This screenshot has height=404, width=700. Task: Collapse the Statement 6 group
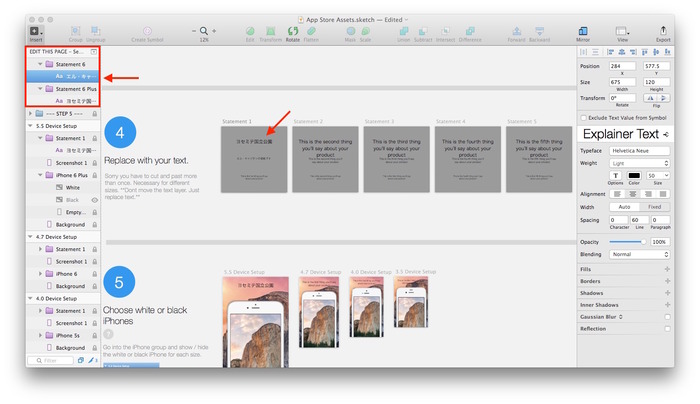click(40, 64)
